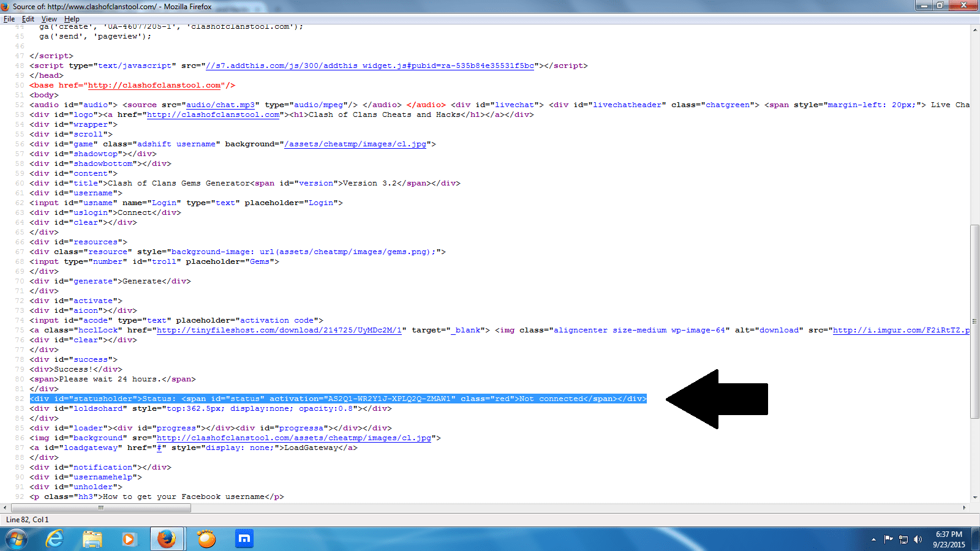Open the File menu
980x551 pixels.
9,19
